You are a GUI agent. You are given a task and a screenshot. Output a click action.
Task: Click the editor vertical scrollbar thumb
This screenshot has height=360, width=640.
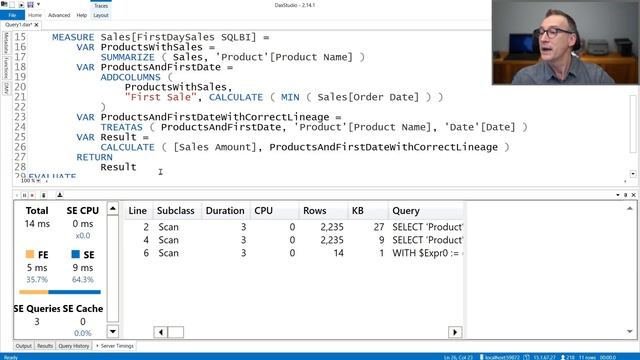(x=633, y=123)
